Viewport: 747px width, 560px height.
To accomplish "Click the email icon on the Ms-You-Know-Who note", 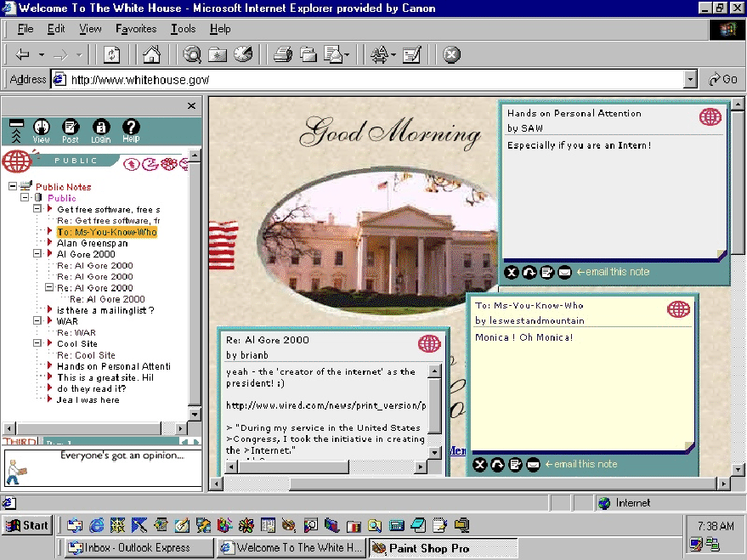I will pyautogui.click(x=533, y=464).
